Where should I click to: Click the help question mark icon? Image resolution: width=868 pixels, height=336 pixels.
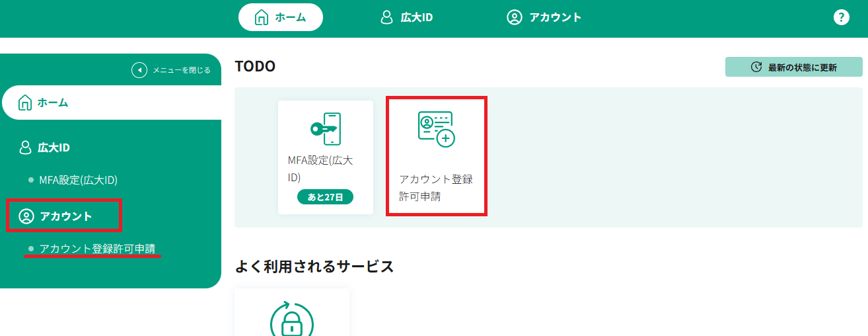click(841, 17)
